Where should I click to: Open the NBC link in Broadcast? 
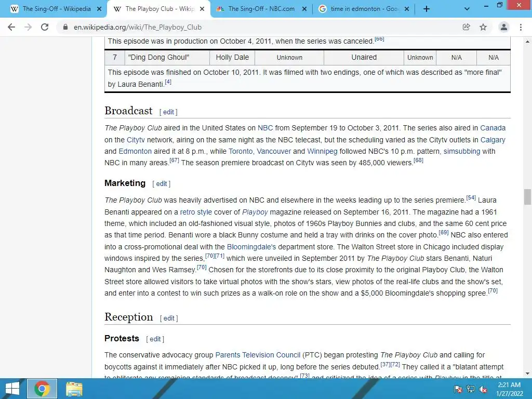point(265,128)
